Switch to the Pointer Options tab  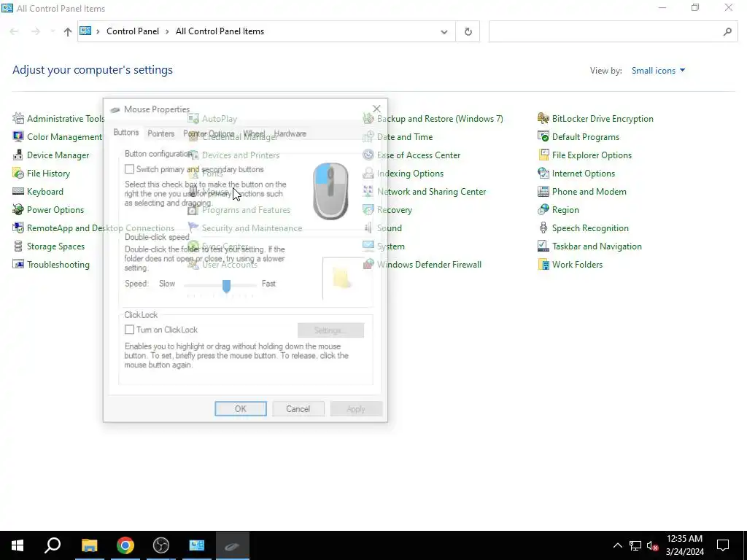(209, 134)
